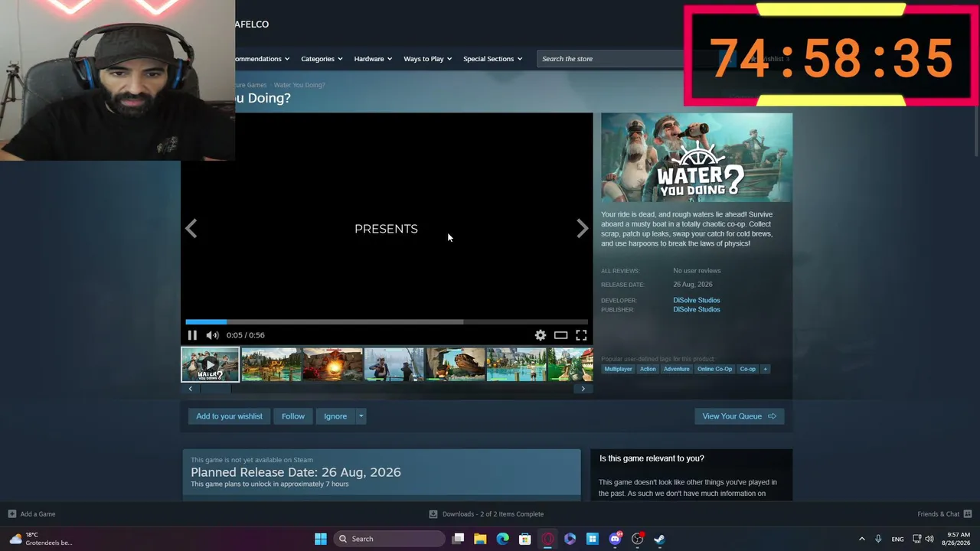Click the 'Is this game relevant to you?' heading
The width and height of the screenshot is (980, 551).
[x=652, y=458]
